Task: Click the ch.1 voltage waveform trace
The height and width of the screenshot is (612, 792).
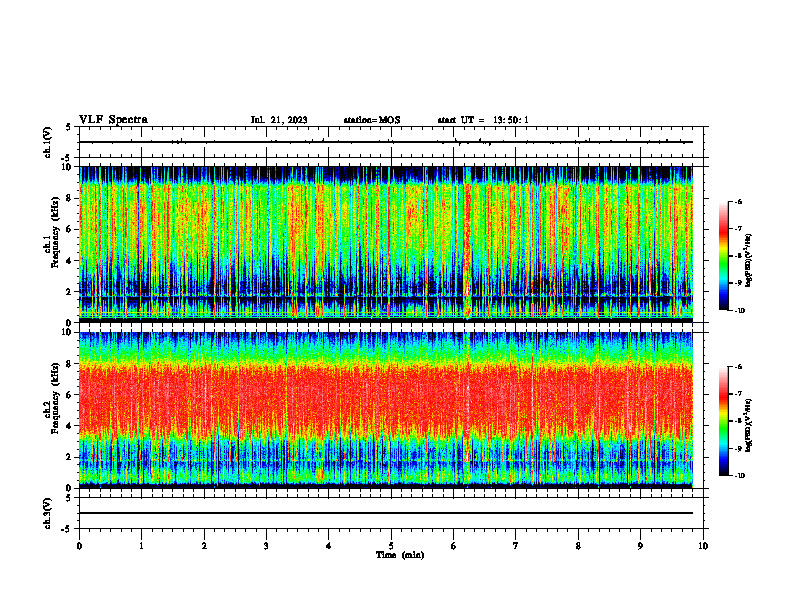Action: click(x=386, y=142)
